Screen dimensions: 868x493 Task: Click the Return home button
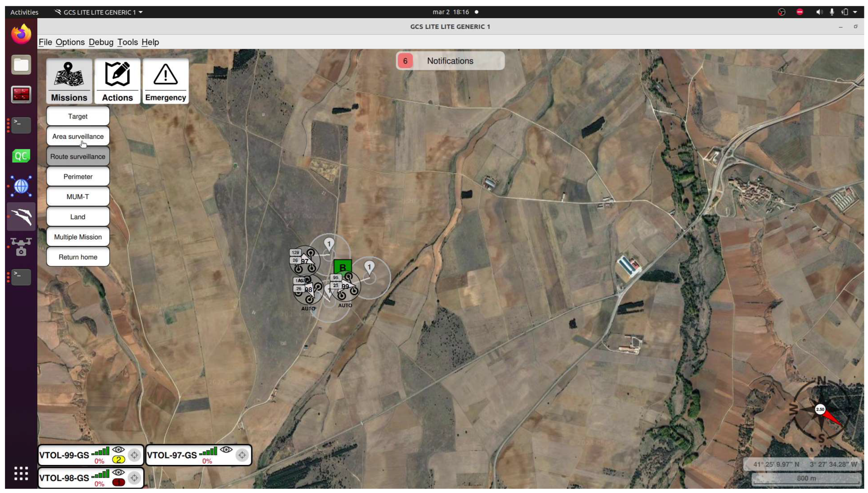(x=78, y=257)
